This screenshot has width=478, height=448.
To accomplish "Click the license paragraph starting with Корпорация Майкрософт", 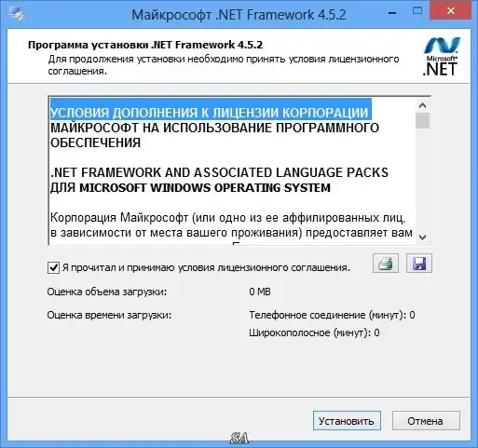I will coord(231,225).
